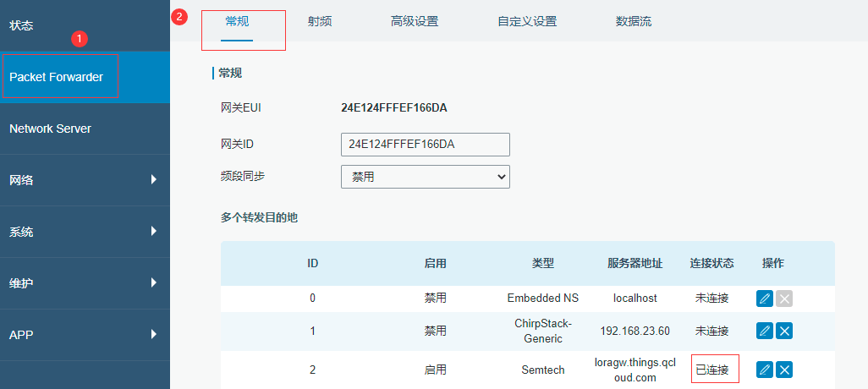Edit the ChirpStack-Generic destination entry

pyautogui.click(x=765, y=331)
